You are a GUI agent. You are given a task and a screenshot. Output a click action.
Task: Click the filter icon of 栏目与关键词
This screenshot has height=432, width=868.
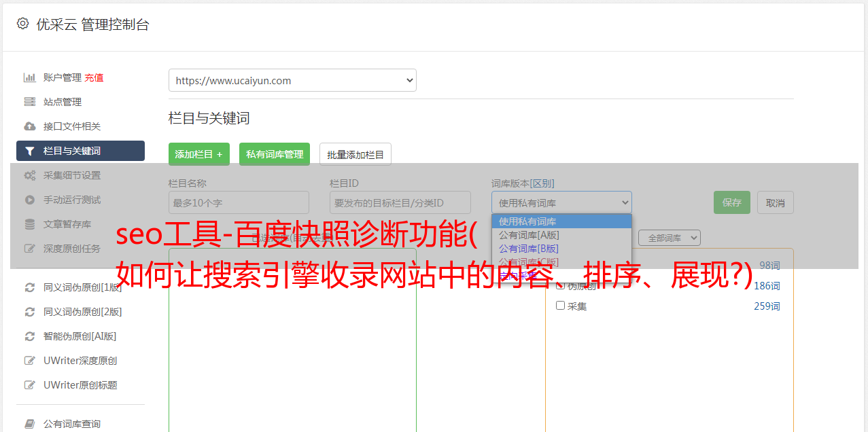[30, 151]
